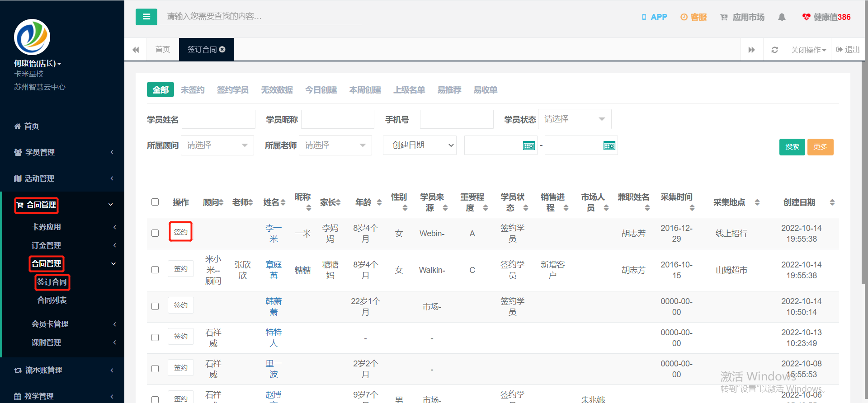Open the 创建日期 date type select
Image resolution: width=868 pixels, height=403 pixels.
tap(420, 145)
